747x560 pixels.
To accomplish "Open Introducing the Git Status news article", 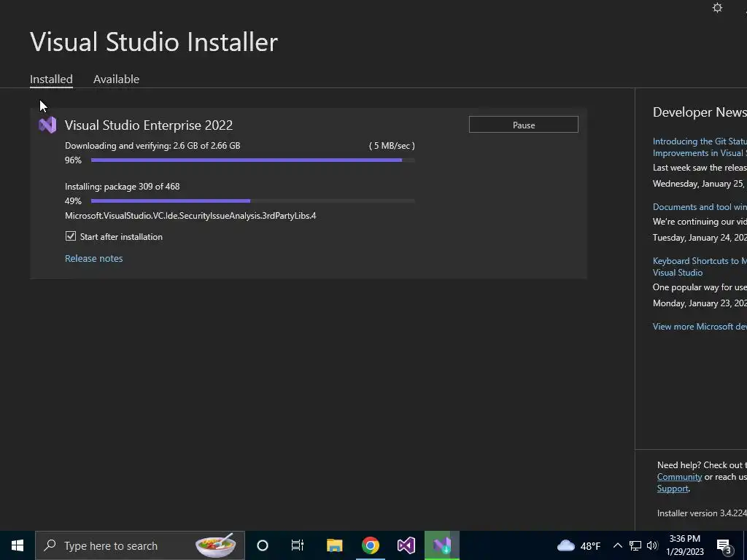I will (x=700, y=147).
